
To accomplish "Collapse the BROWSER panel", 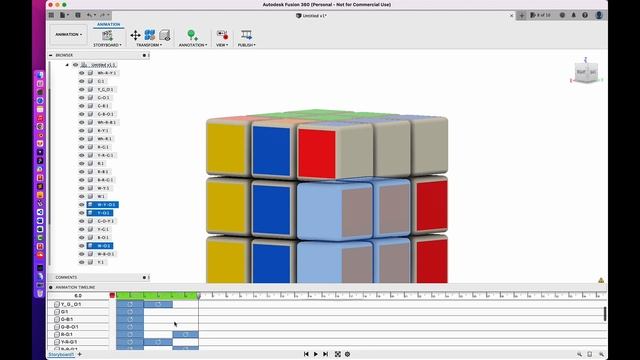I will [51, 55].
